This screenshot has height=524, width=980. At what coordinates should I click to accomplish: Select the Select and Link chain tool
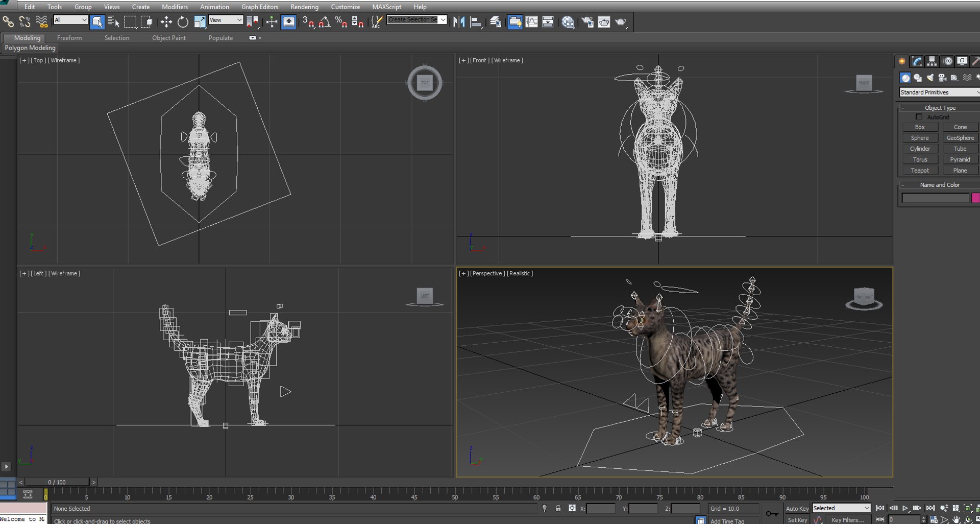[x=8, y=21]
